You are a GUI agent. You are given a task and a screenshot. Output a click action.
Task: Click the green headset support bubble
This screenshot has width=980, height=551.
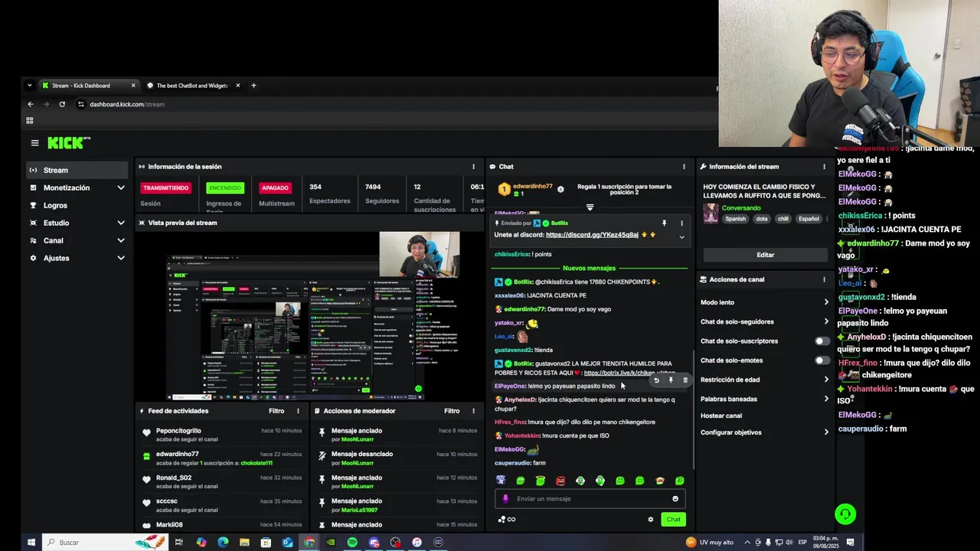[x=845, y=514]
